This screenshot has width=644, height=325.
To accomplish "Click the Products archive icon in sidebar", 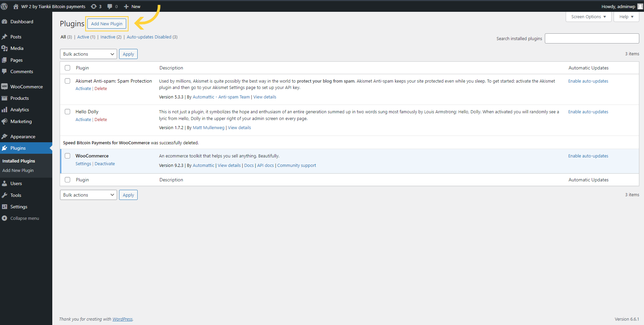I will 4,98.
